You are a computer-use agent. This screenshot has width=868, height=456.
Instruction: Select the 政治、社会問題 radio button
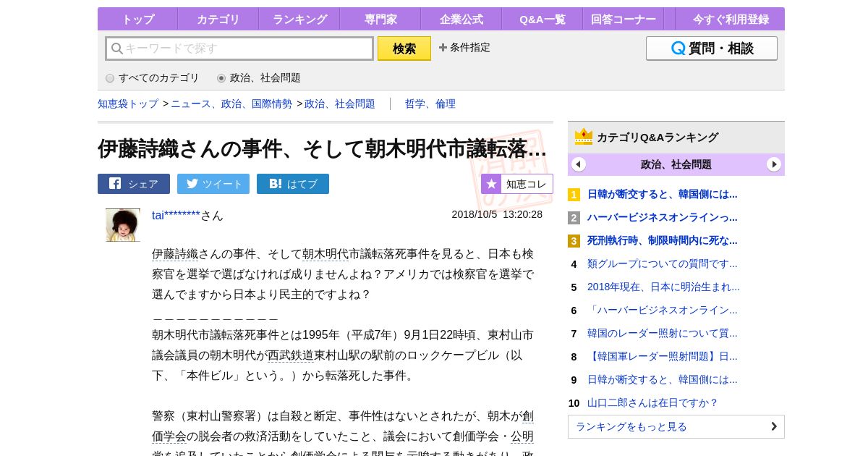click(x=221, y=78)
